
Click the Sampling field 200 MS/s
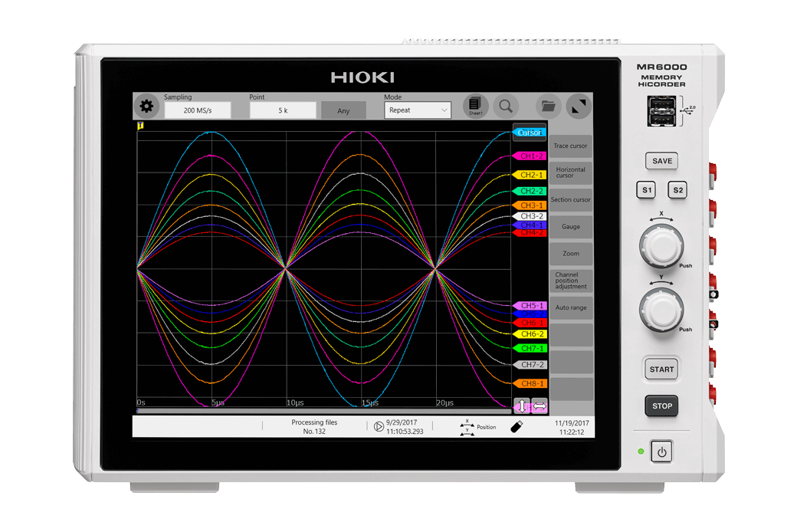tap(198, 110)
